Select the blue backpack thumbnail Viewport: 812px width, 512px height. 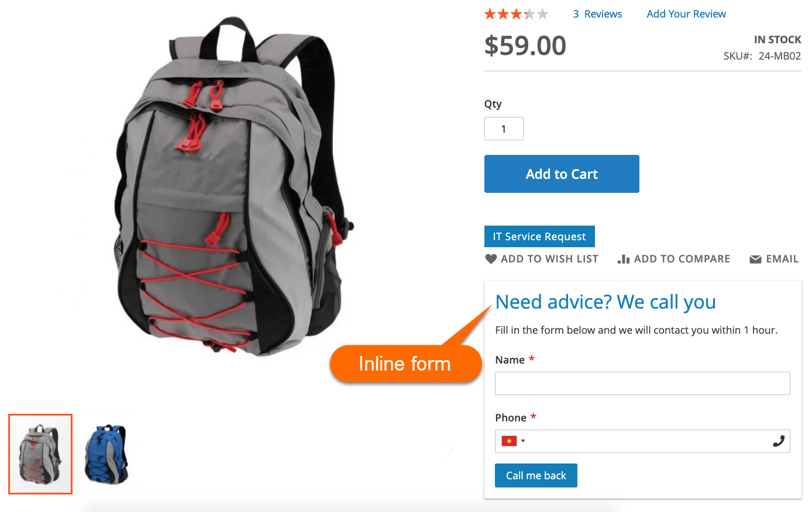(x=106, y=454)
